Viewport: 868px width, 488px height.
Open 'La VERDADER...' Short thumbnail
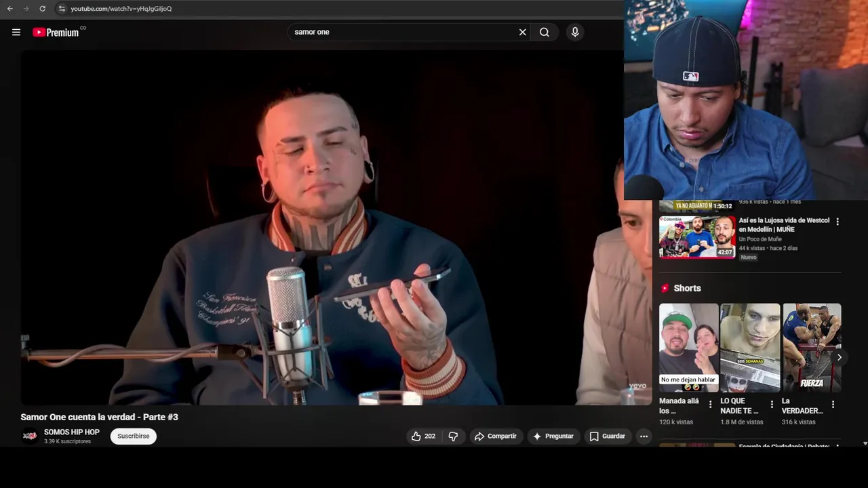click(x=812, y=348)
